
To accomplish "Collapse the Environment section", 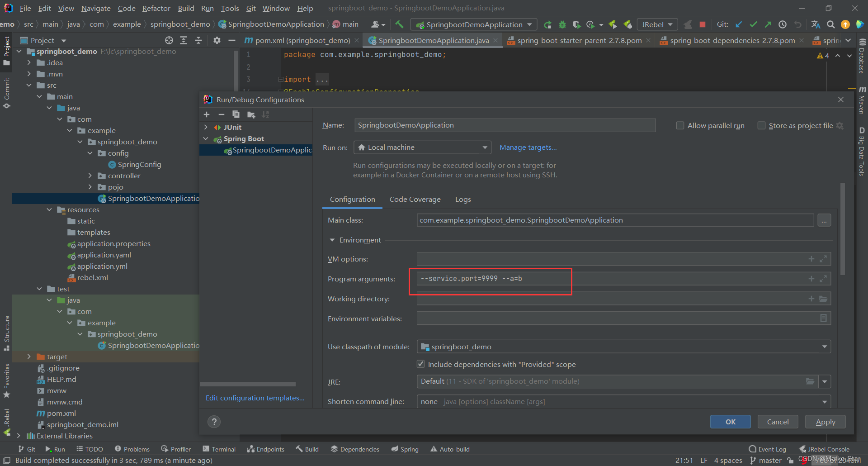I will coord(332,240).
